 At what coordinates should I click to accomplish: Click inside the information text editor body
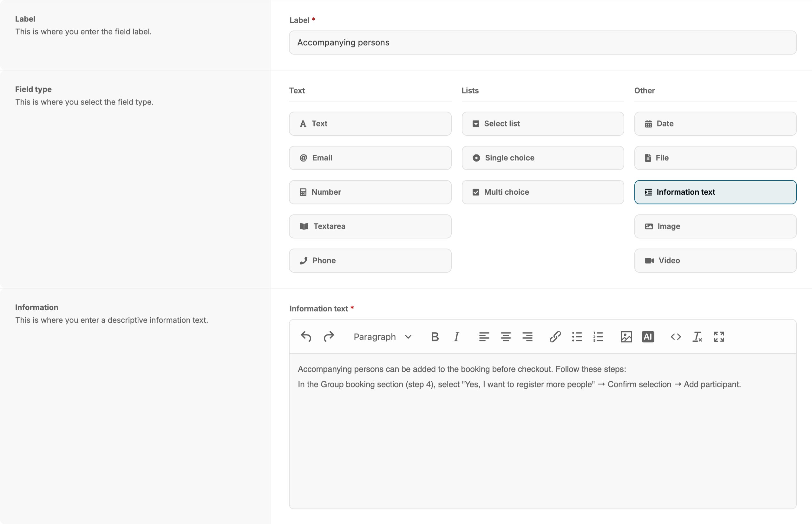tap(542, 442)
